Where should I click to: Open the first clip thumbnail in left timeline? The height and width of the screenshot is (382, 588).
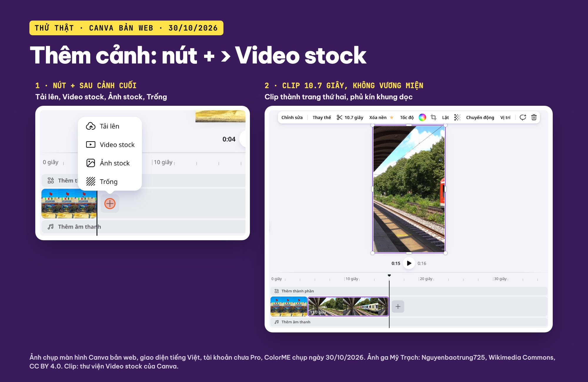(x=69, y=203)
